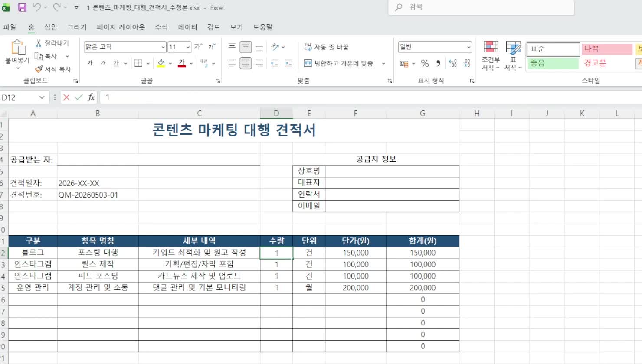Viewport: 642px width, 364px height.
Task: Copy the selection using the 복사 button
Action: [x=46, y=56]
